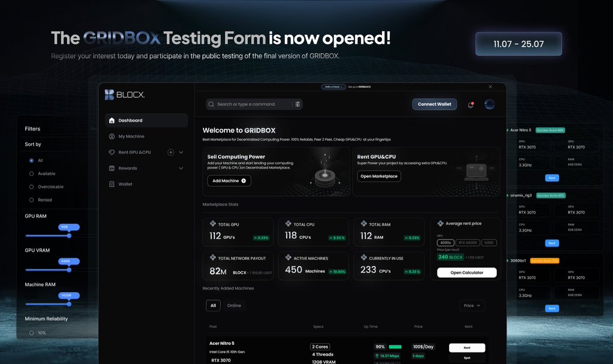The width and height of the screenshot is (613, 364).
Task: Open search filter sliders icon
Action: pyautogui.click(x=298, y=104)
